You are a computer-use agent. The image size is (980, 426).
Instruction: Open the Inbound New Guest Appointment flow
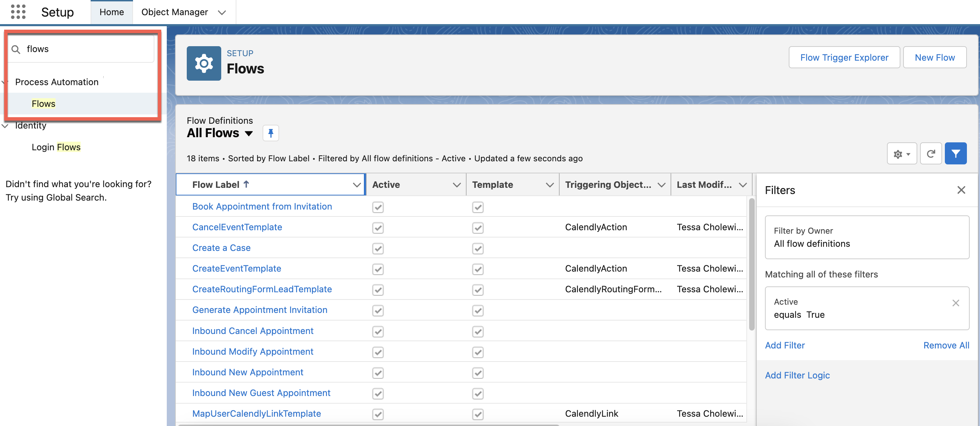click(x=261, y=393)
